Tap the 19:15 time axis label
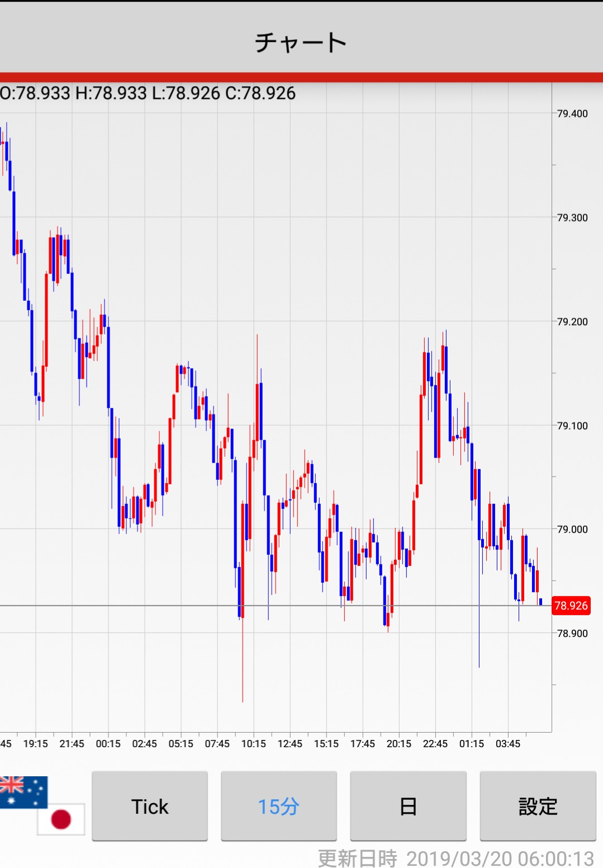 tap(36, 744)
